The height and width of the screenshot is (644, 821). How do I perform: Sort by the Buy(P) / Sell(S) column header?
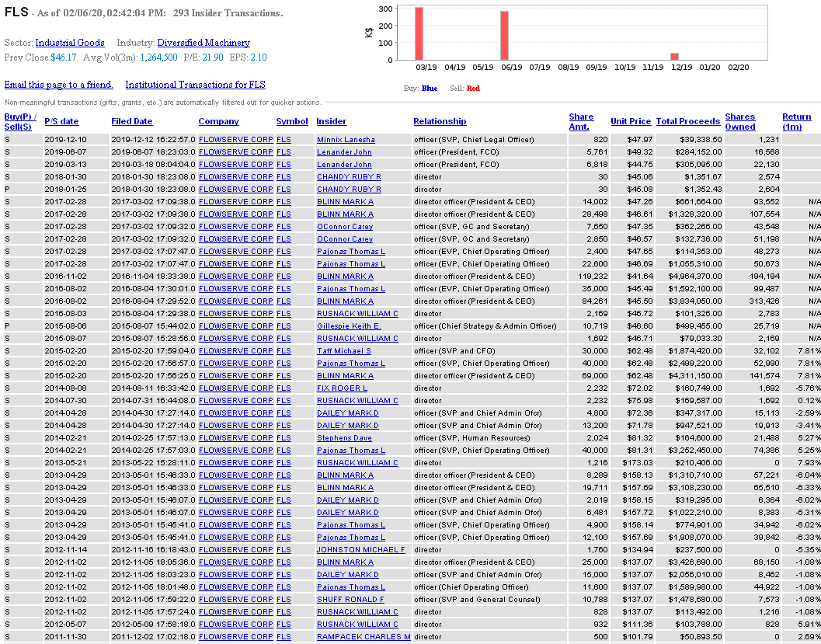[x=20, y=121]
